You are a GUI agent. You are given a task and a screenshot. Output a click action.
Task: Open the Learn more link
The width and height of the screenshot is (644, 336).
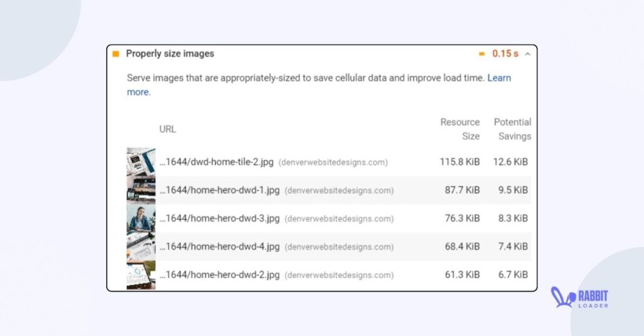(499, 78)
